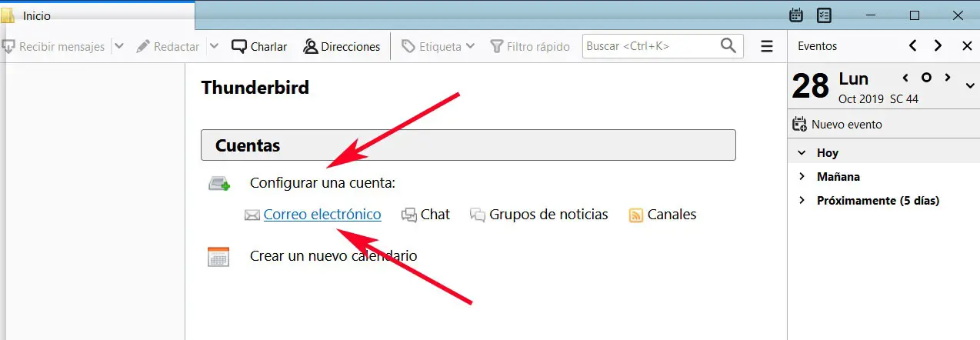Open Redactar dropdown arrow
Screen dimensions: 980x340
(214, 46)
